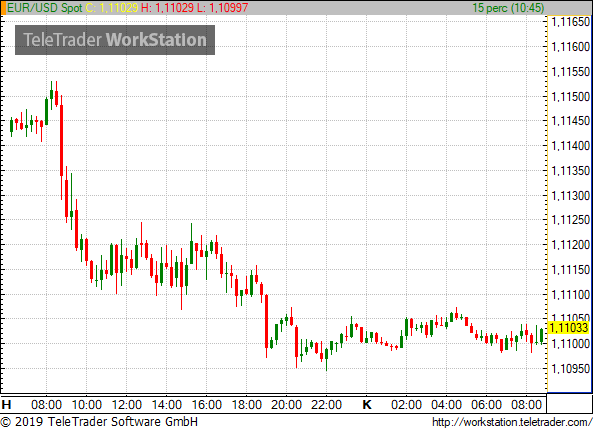
Task: Click the EUR/USD Spot title label
Action: pyautogui.click(x=45, y=8)
